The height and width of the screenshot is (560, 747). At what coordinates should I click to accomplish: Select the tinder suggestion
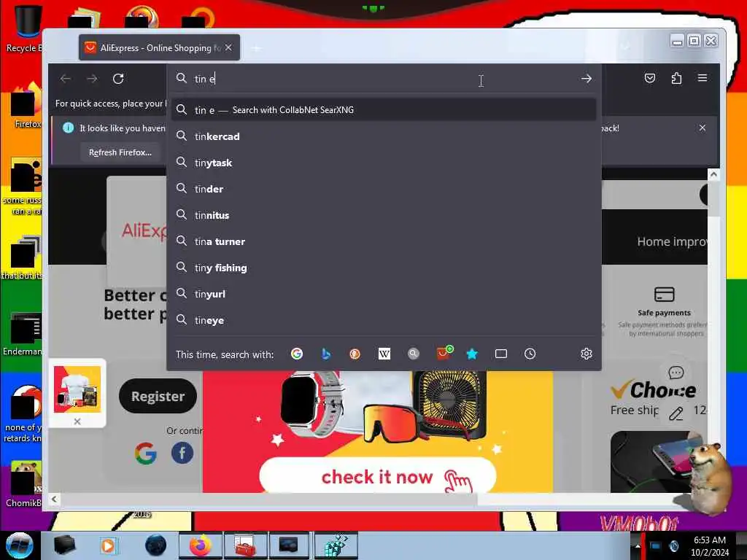[384, 189]
